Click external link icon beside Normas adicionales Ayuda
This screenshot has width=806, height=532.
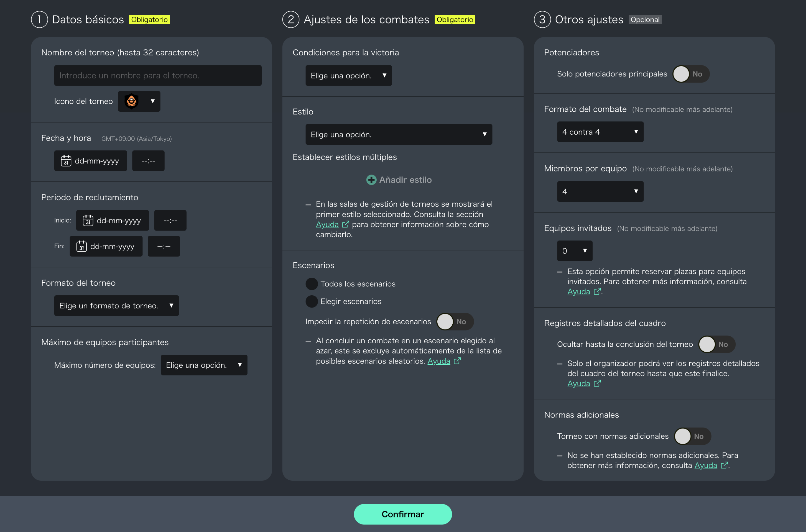click(x=724, y=465)
